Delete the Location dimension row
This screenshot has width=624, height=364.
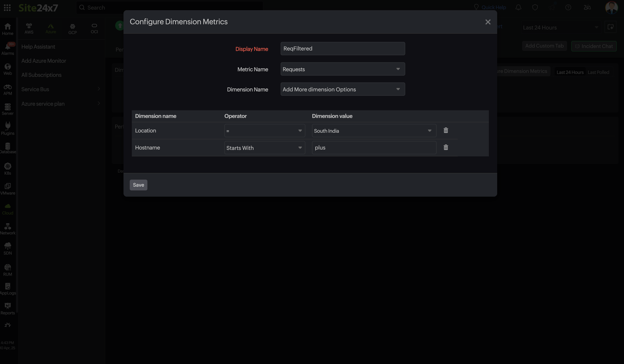tap(446, 130)
